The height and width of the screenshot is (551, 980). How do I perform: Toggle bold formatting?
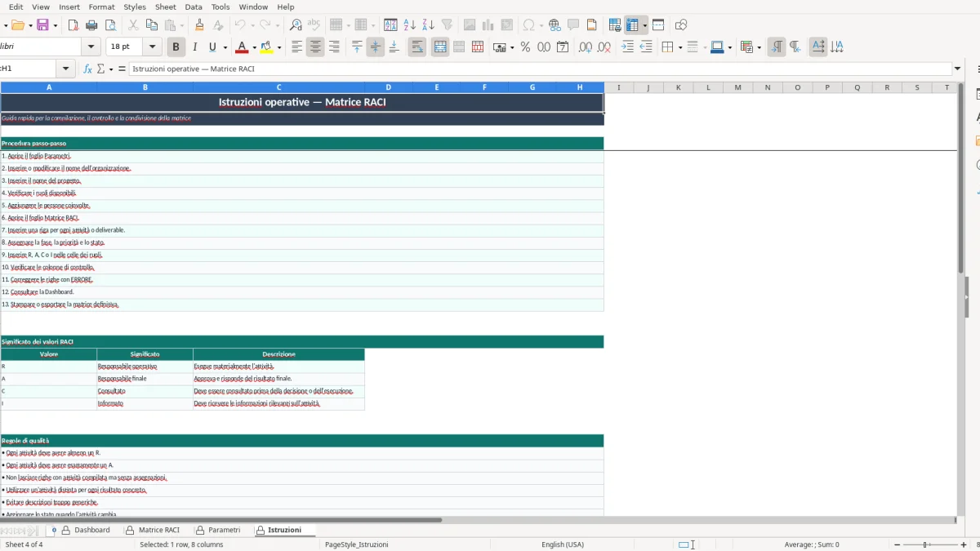tap(176, 47)
